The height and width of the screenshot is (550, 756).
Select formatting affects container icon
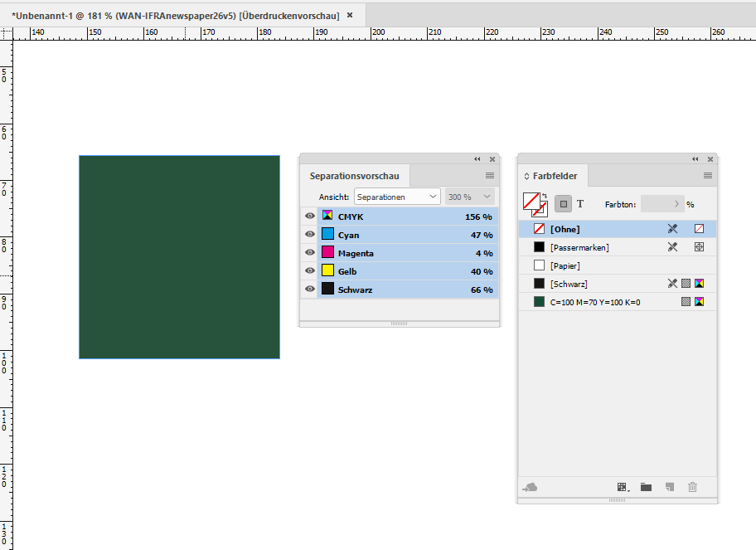[565, 203]
